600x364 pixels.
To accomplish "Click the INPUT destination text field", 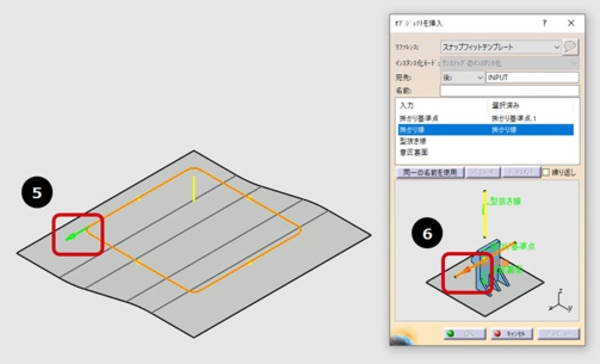I will pyautogui.click(x=532, y=77).
